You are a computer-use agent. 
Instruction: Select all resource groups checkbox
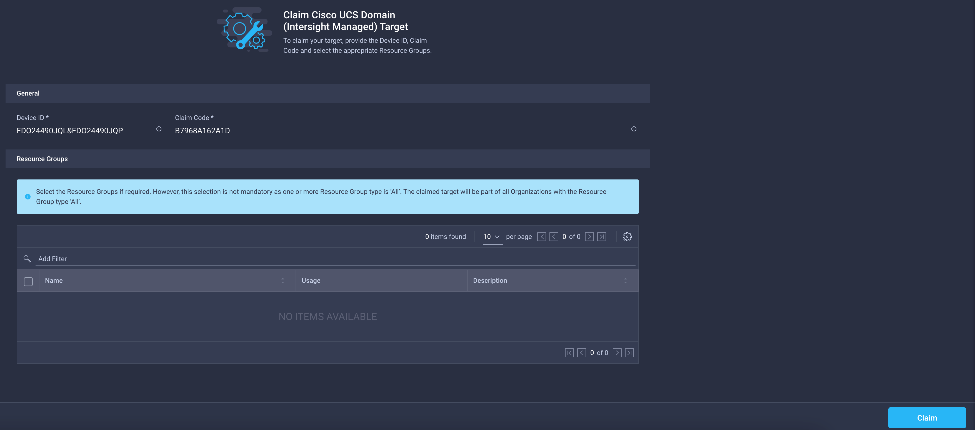pos(28,281)
